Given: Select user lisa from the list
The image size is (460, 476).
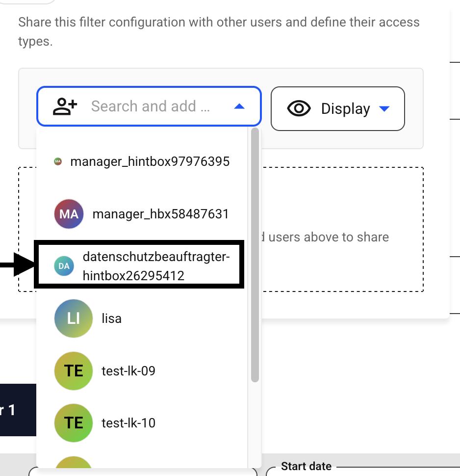Looking at the screenshot, I should [142, 318].
